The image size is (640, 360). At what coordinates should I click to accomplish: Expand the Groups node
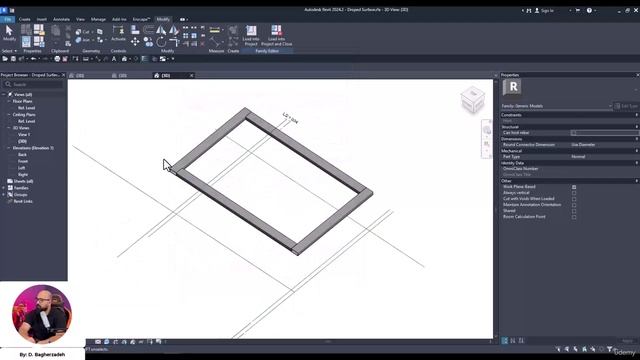point(4,195)
